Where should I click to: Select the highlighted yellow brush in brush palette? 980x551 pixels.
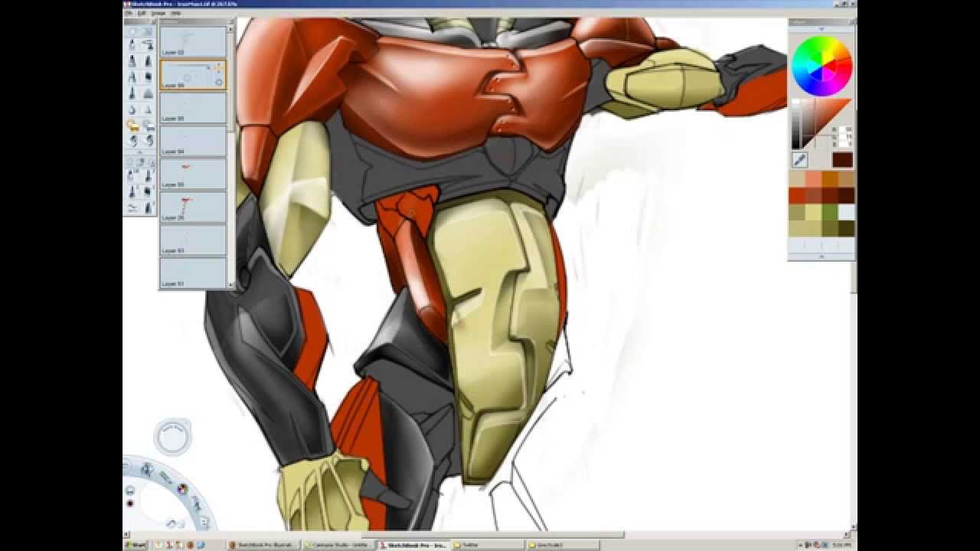[132, 126]
